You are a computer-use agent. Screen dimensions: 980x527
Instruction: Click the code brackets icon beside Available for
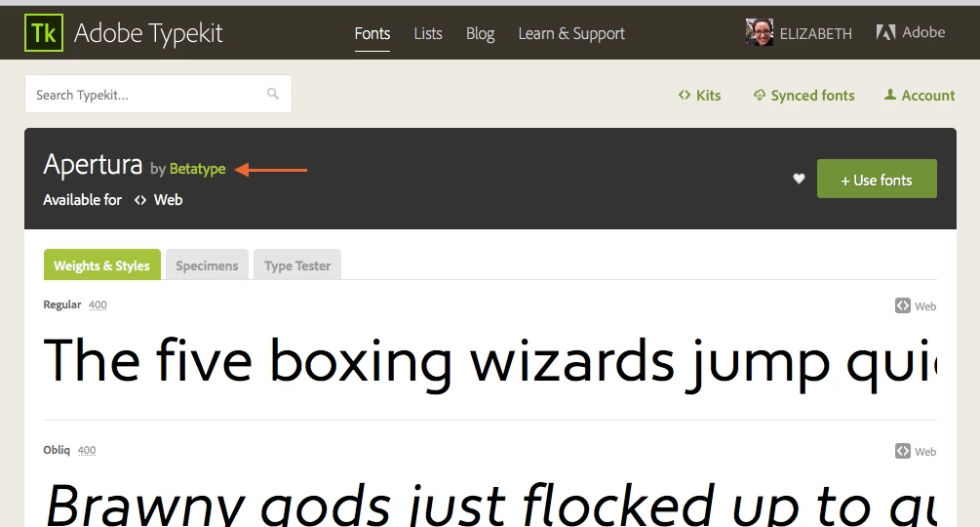tap(140, 200)
